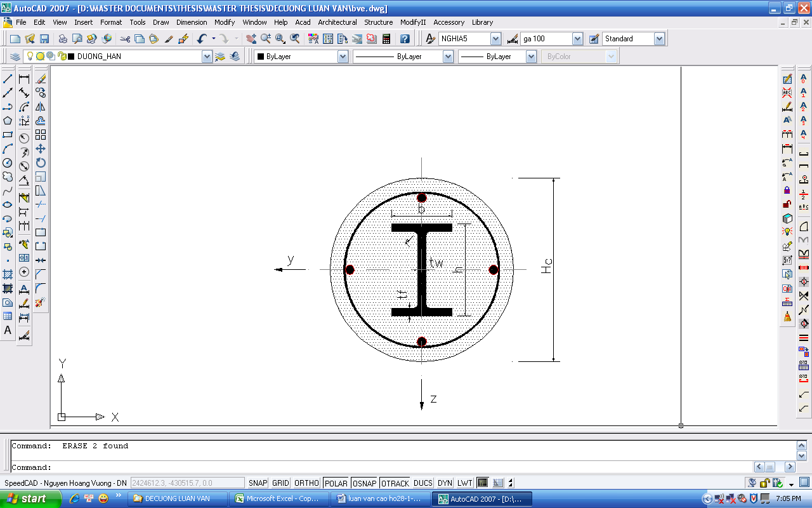Select the Move modify tool
This screenshot has width=812, height=508.
[x=41, y=149]
